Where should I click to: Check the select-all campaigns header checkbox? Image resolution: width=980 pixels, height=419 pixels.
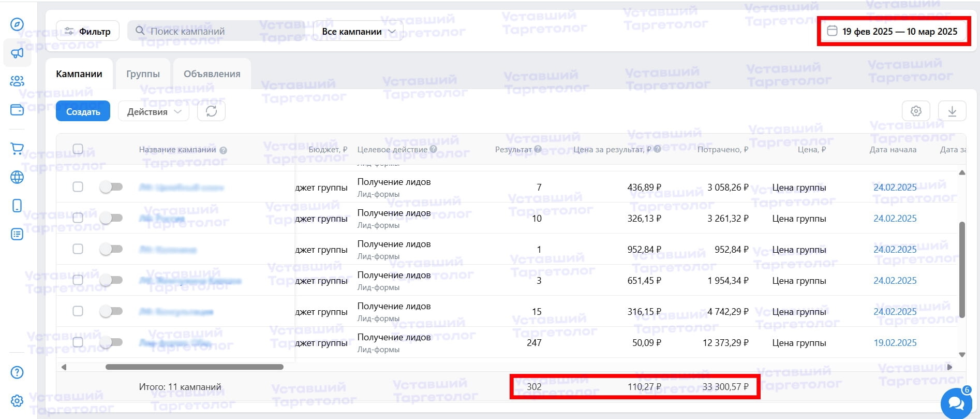point(78,149)
